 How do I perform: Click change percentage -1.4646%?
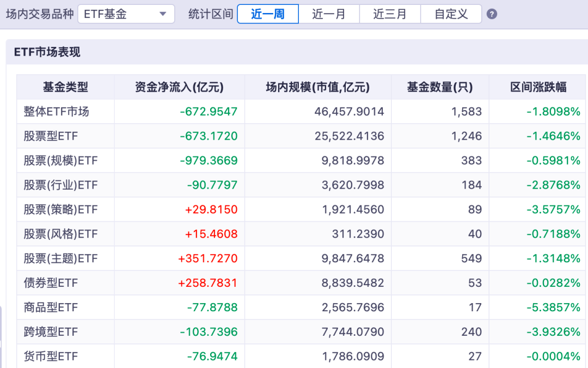pos(554,136)
